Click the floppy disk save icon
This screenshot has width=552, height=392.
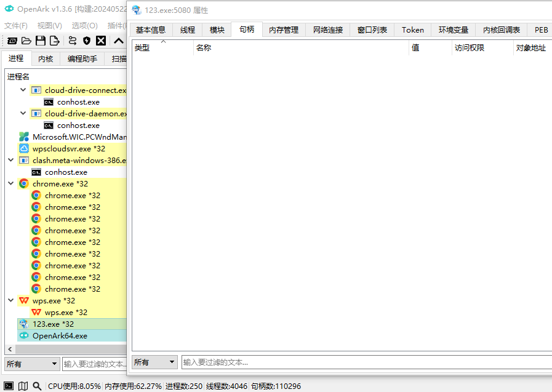click(x=41, y=41)
